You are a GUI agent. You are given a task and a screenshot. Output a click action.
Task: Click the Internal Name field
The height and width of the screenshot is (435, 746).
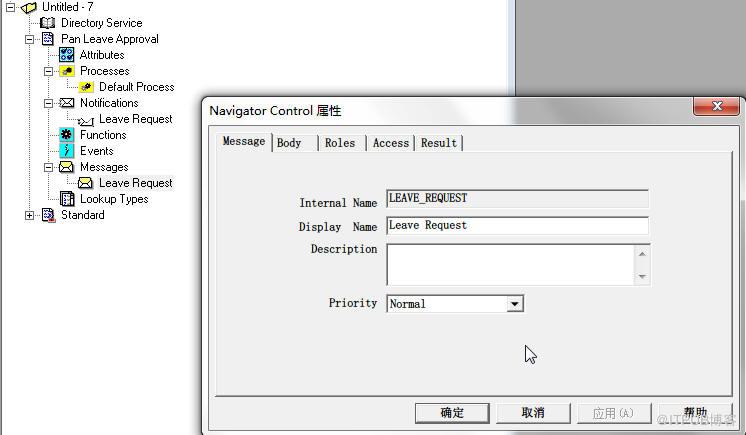pyautogui.click(x=518, y=198)
